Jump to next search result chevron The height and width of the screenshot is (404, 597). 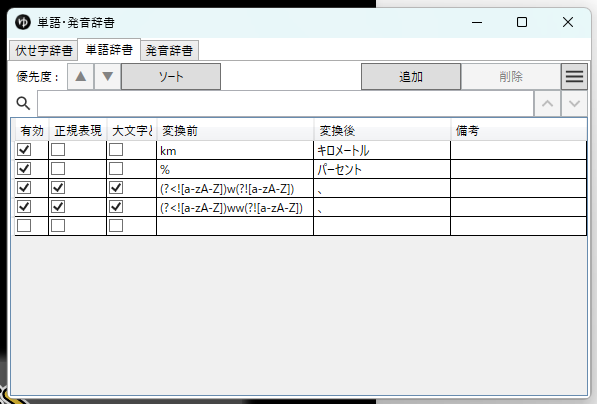(574, 104)
